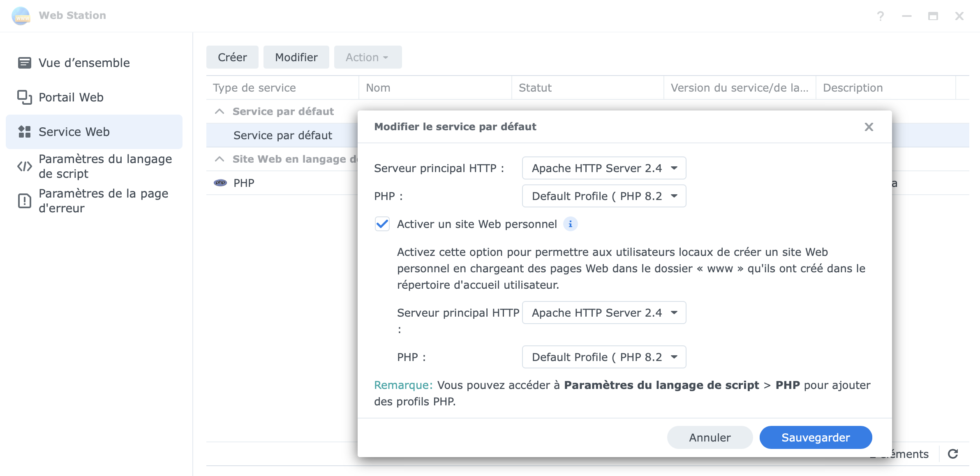
Task: Click the info icon beside personal website option
Action: [x=570, y=224]
